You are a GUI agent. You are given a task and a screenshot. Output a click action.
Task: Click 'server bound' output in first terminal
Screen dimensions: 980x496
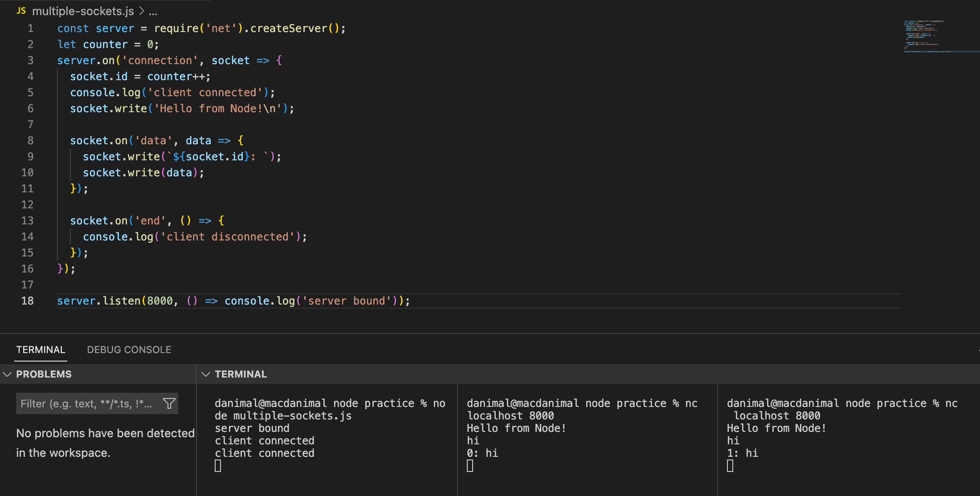pyautogui.click(x=252, y=428)
